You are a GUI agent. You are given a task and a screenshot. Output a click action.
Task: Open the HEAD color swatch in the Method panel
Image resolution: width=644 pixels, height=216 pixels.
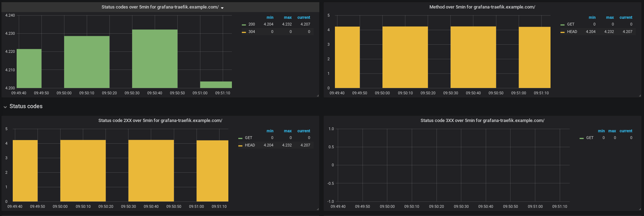coord(563,32)
